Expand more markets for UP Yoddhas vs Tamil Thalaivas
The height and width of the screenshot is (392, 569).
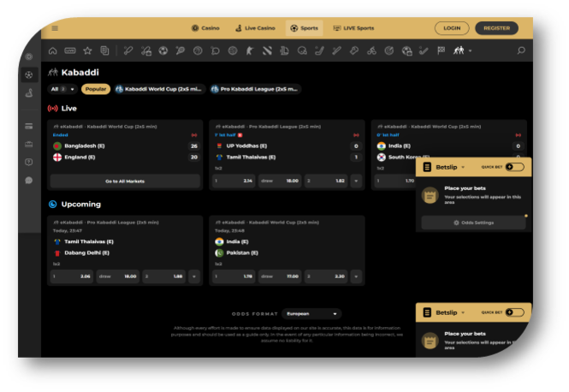point(356,181)
